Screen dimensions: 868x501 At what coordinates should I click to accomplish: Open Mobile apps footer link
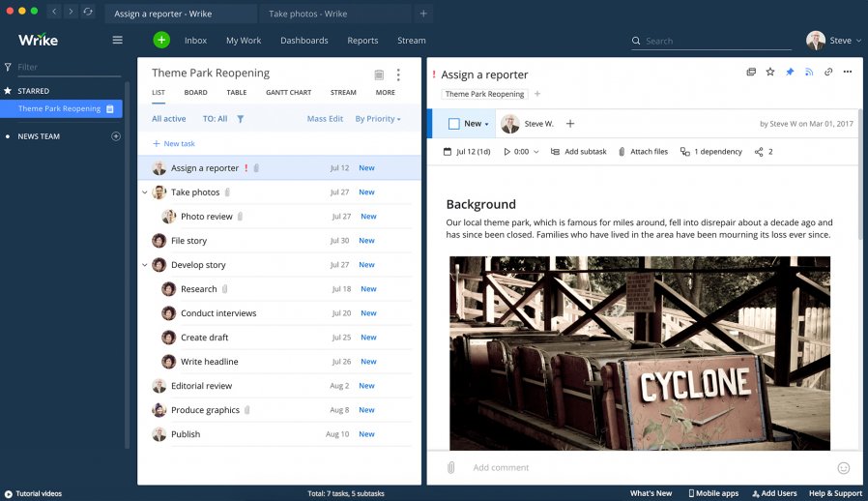pyautogui.click(x=713, y=493)
